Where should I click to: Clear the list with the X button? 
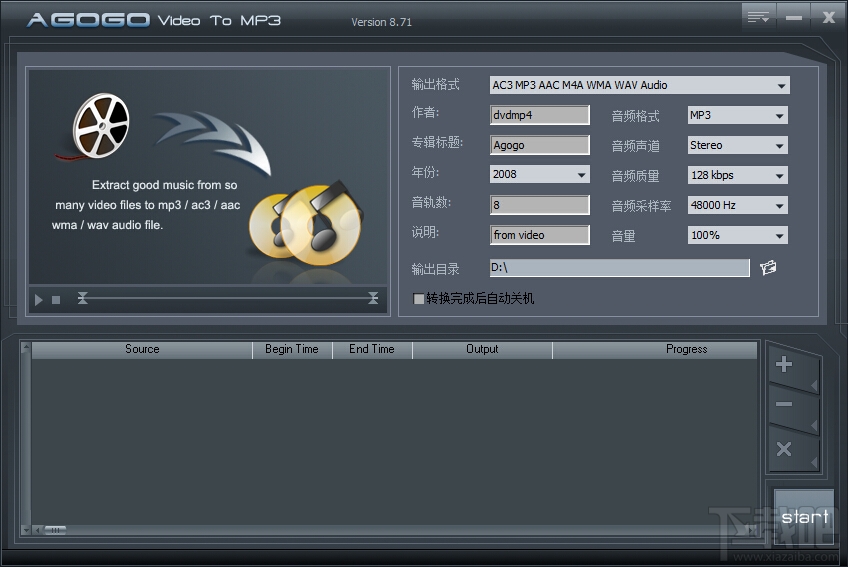coord(784,449)
